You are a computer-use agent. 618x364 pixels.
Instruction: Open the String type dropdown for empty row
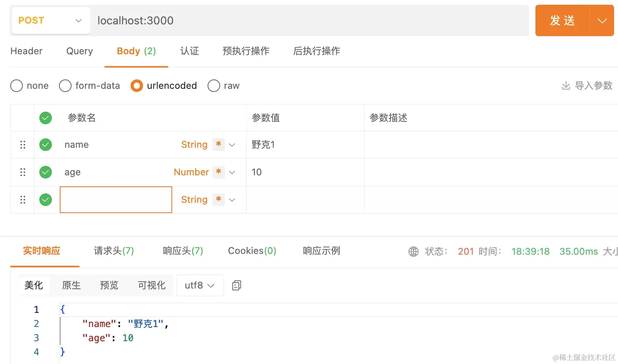[194, 200]
